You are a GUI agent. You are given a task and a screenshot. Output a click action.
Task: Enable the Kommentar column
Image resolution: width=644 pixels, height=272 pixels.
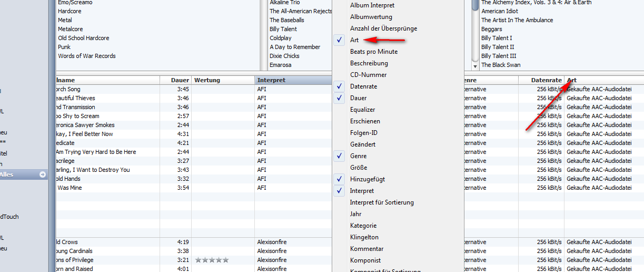pyautogui.click(x=366, y=249)
